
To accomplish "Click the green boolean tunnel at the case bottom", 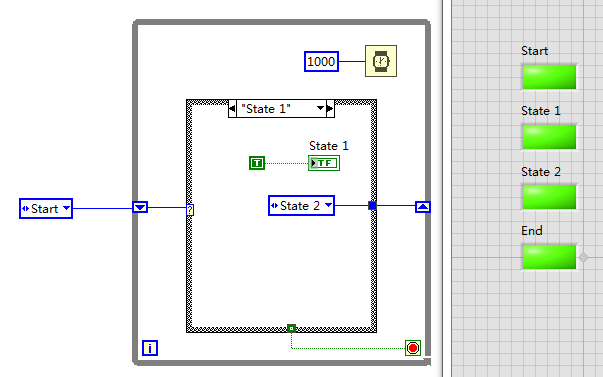I will coord(292,329).
